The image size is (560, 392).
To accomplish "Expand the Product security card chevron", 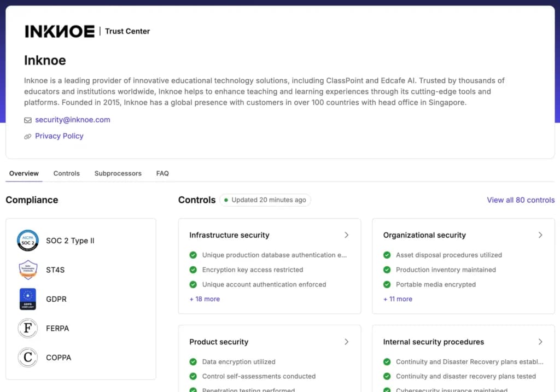I will (x=346, y=342).
